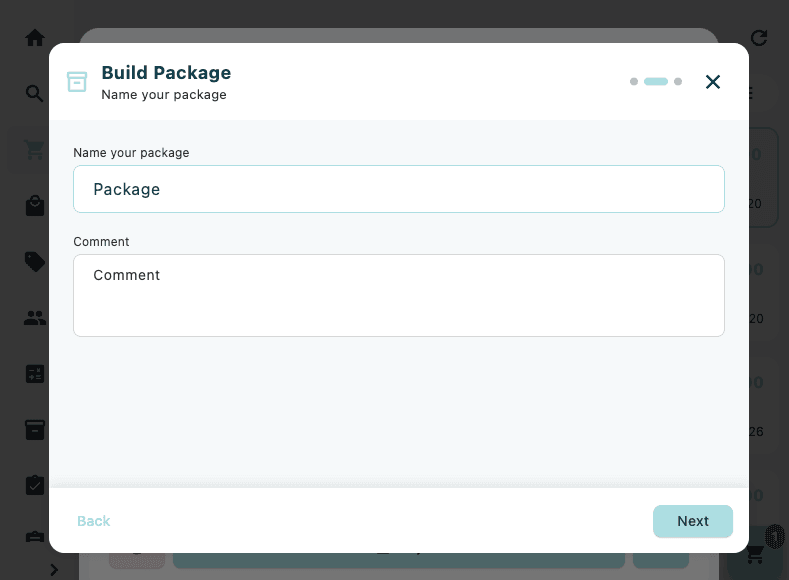Expand the sidebar with chevron arrow

(54, 569)
